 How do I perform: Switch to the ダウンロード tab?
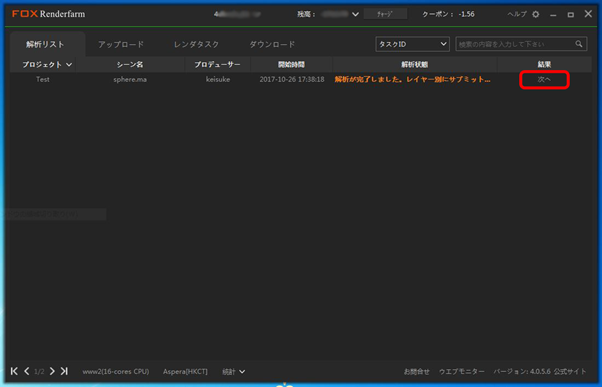pyautogui.click(x=272, y=45)
